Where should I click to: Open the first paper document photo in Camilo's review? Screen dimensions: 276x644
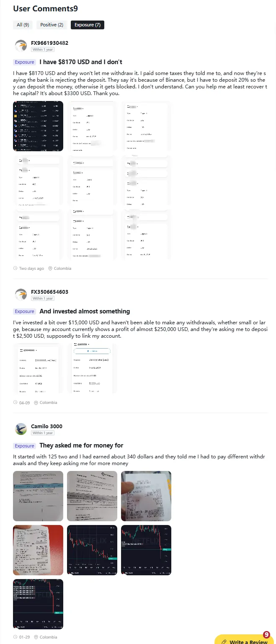click(38, 496)
